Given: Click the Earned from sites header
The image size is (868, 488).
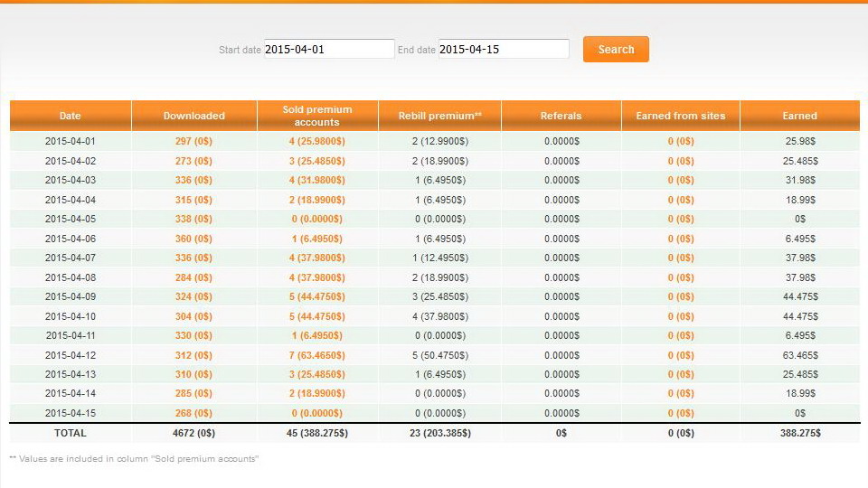Looking at the screenshot, I should [680, 116].
